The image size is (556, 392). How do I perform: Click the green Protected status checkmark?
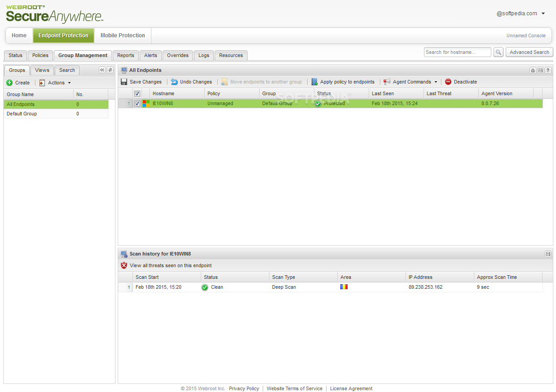pyautogui.click(x=318, y=103)
